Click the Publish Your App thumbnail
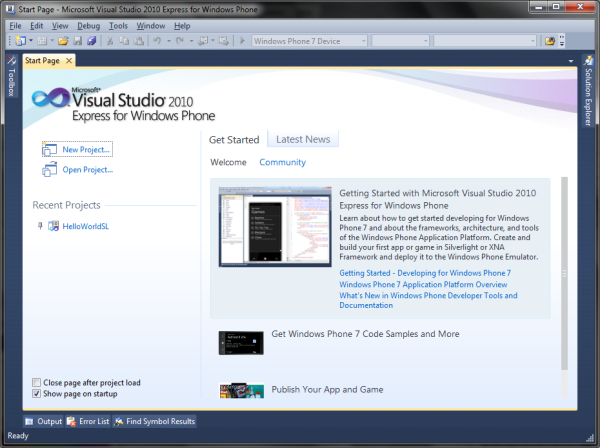600x448 pixels. pos(241,391)
